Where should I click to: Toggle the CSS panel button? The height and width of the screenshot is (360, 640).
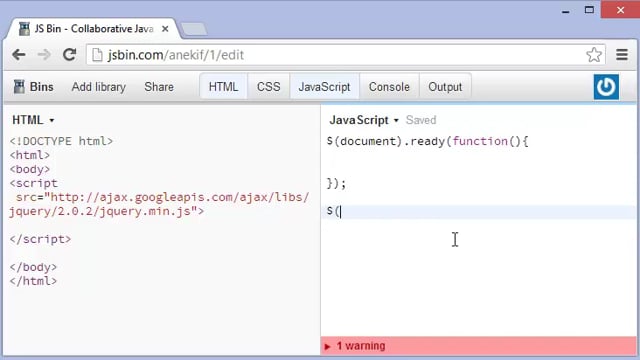[x=269, y=87]
